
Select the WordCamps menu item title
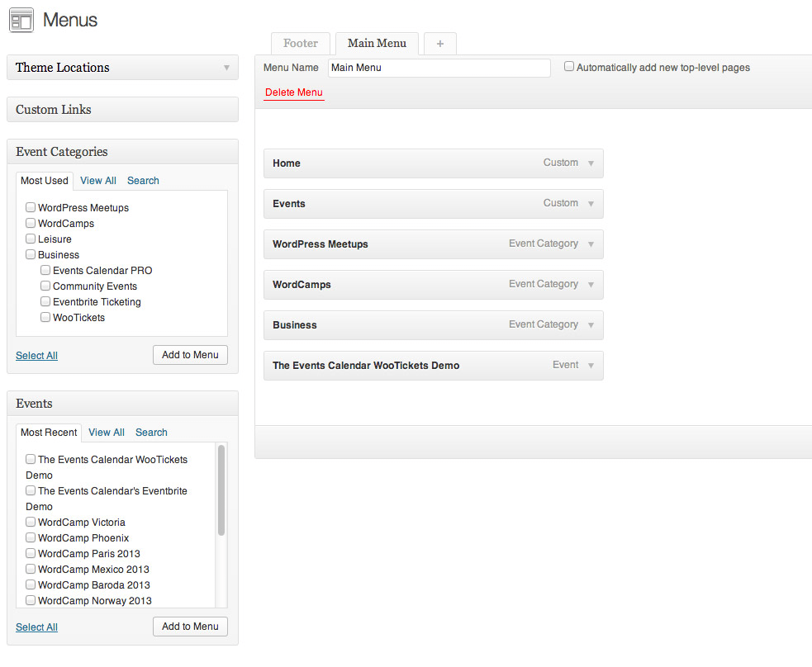[302, 285]
